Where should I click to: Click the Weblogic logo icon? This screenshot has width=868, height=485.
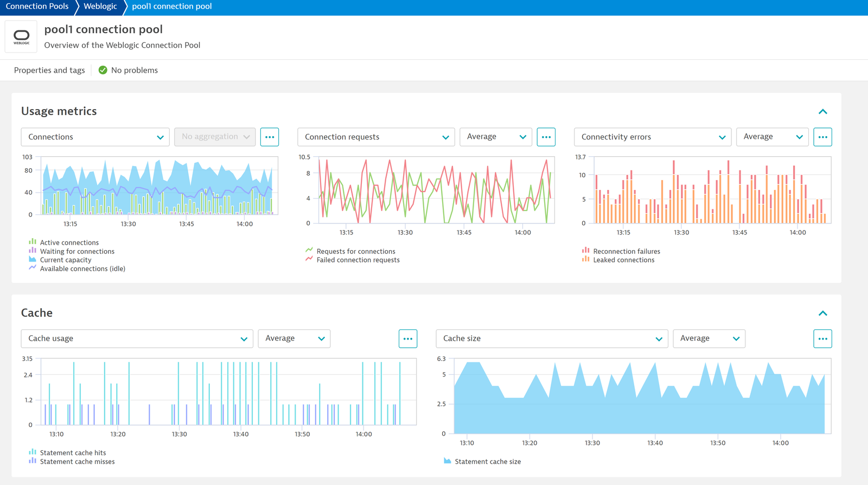[x=21, y=36]
